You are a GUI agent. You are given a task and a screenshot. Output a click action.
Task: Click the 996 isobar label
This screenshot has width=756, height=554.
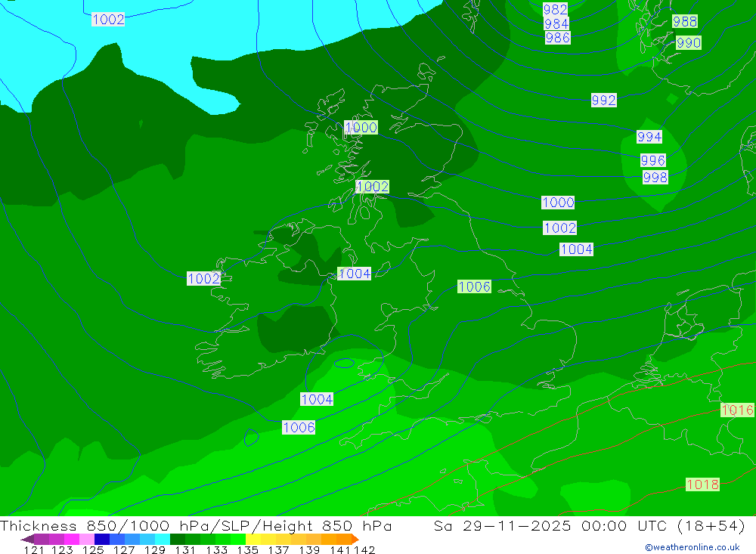(x=653, y=160)
